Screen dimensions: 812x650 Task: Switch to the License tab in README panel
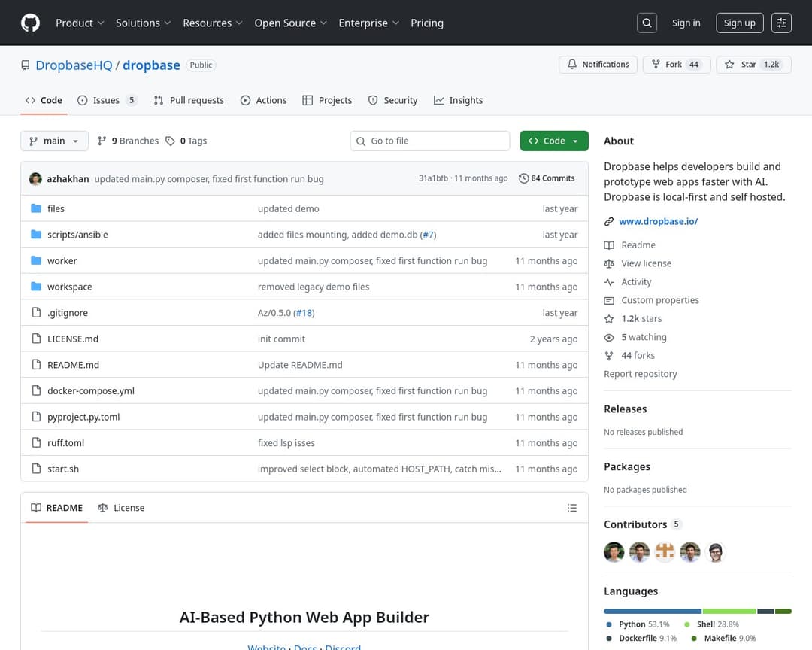click(121, 508)
